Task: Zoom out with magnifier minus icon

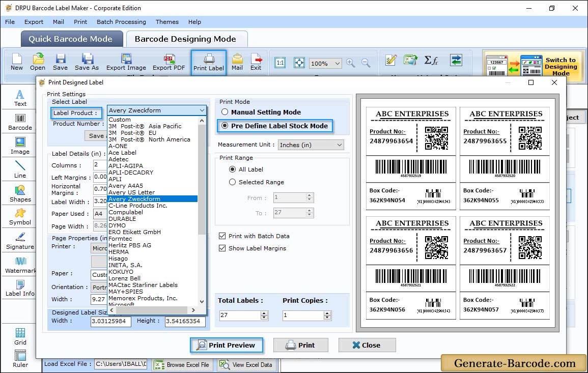Action: coord(366,63)
